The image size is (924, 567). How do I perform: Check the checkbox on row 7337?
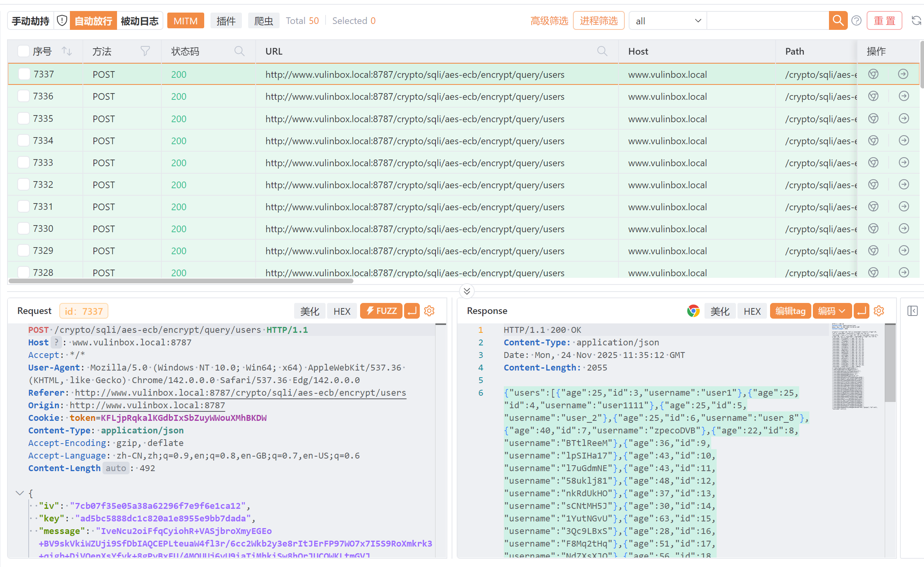[x=24, y=74]
